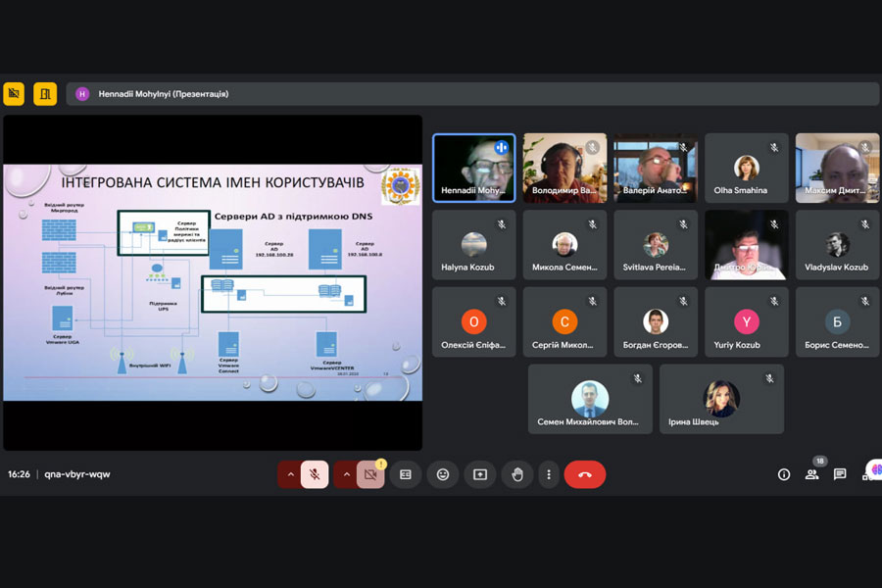This screenshot has width=882, height=588.
Task: Select Yuriy Kozub participant tile
Action: pyautogui.click(x=747, y=321)
